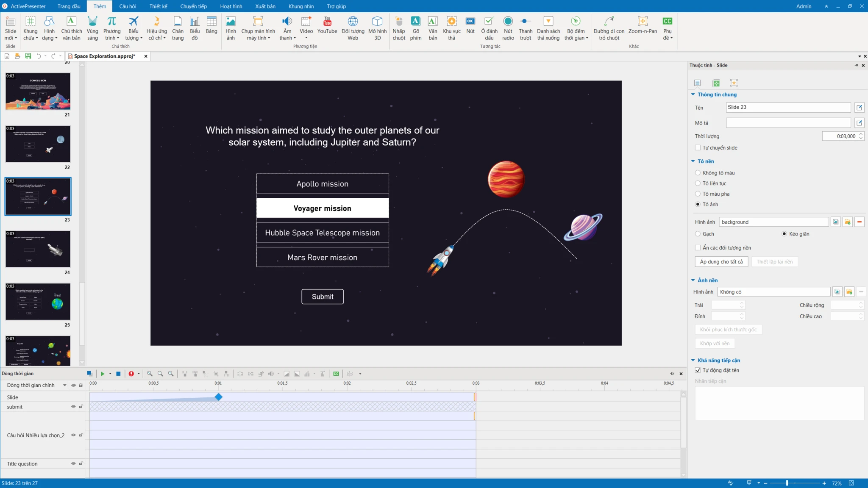Add a Bộ đếm thời gian timer
This screenshot has width=868, height=488.
pyautogui.click(x=576, y=28)
